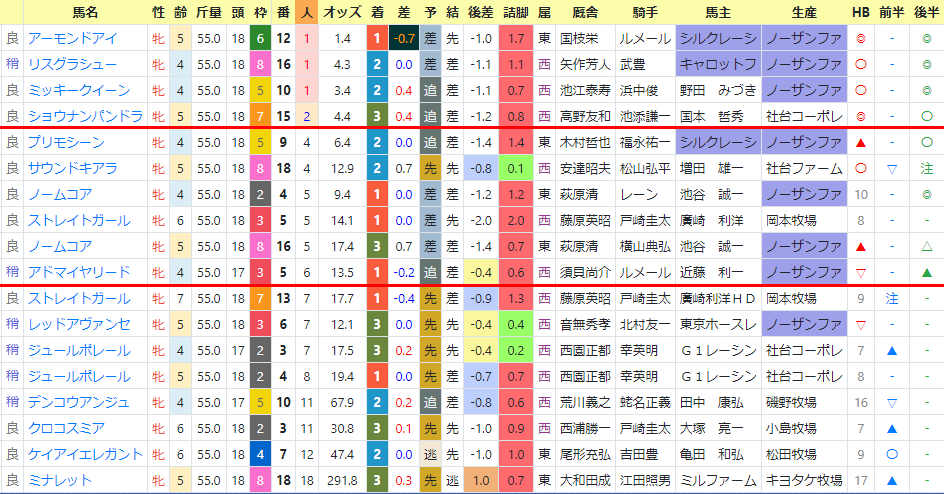944x494 pixels.
Task: Click the 着 column header
Action: click(x=377, y=12)
